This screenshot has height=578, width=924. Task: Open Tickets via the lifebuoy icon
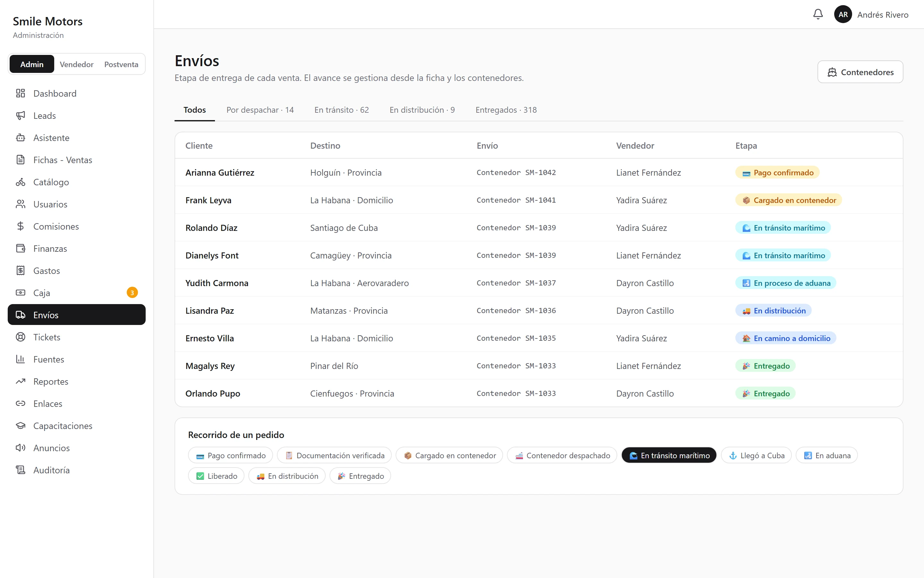pos(21,337)
